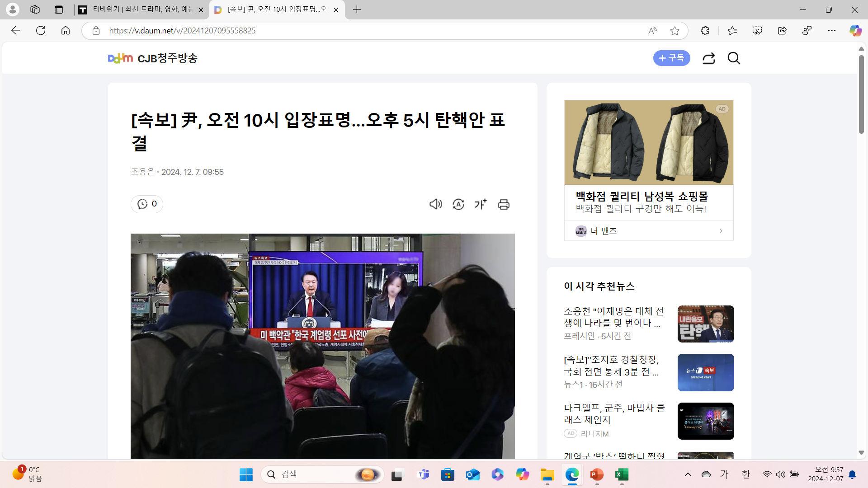Subscribe with the 구독 button
This screenshot has width=868, height=488.
[671, 58]
